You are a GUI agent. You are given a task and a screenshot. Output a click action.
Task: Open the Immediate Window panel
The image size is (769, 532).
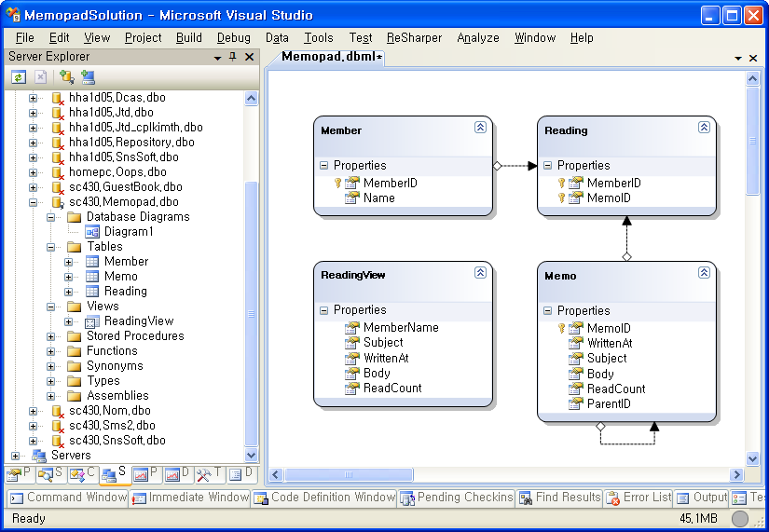(191, 498)
